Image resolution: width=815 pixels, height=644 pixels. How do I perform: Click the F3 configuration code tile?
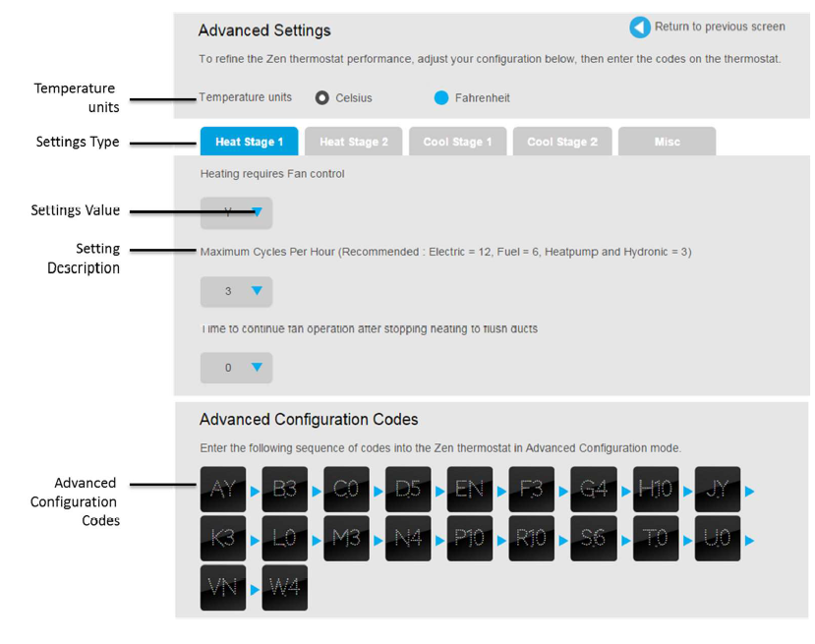coord(531,489)
